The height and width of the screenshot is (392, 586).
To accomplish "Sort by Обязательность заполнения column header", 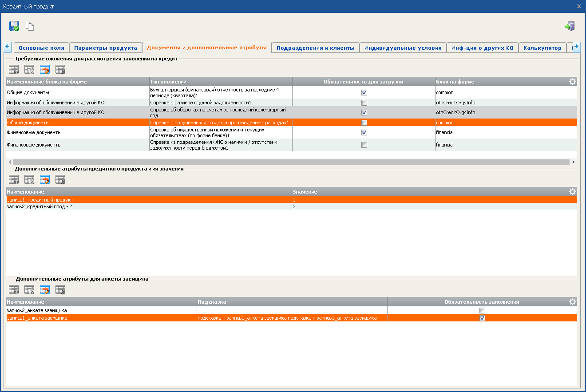I will pyautogui.click(x=482, y=302).
